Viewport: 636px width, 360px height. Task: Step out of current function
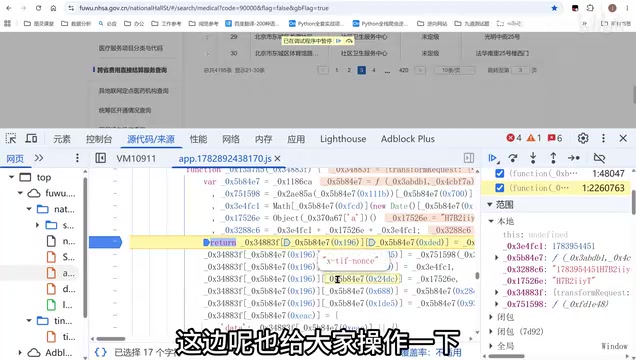[x=553, y=158]
